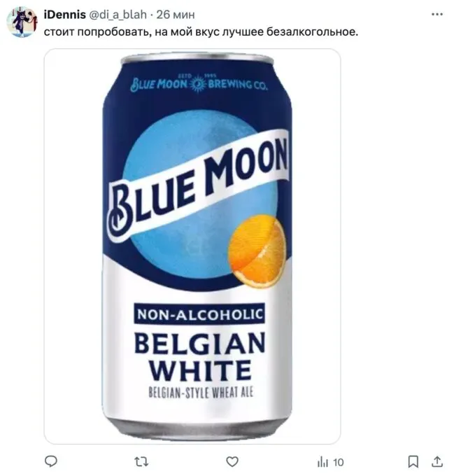The height and width of the screenshot is (476, 454).
Task: Click the repost arrows icon
Action: tap(141, 462)
